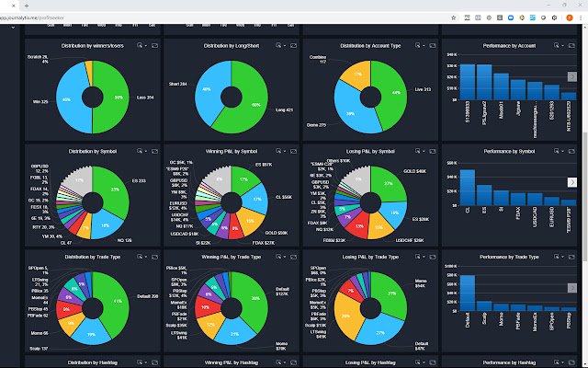The width and height of the screenshot is (588, 368).
Task: Open zoom options dropdown on Winning P&L by Trade Type
Action: tap(285, 257)
